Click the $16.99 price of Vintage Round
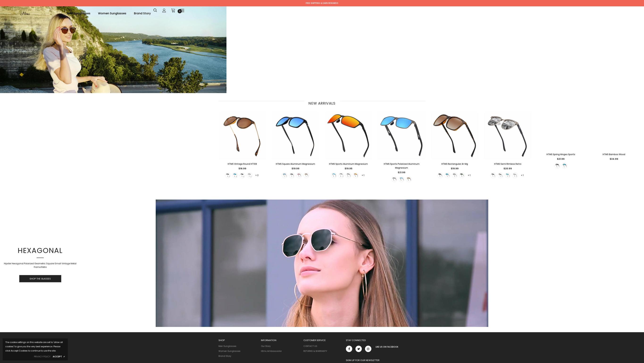644x363 pixels. pyautogui.click(x=242, y=168)
